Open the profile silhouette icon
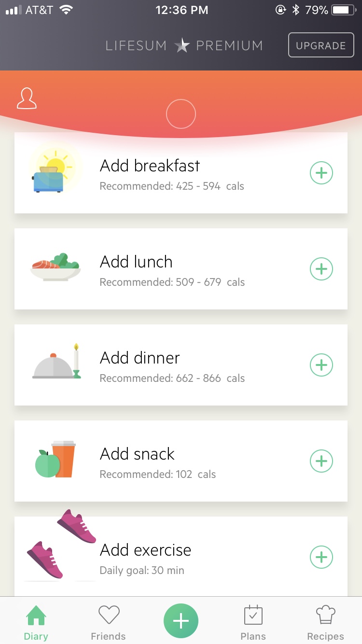The height and width of the screenshot is (644, 362). (27, 98)
